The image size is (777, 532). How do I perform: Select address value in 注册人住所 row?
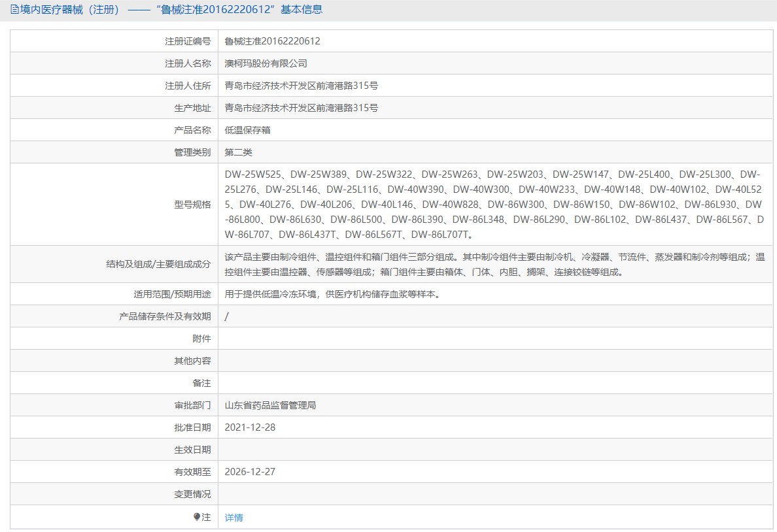(302, 86)
